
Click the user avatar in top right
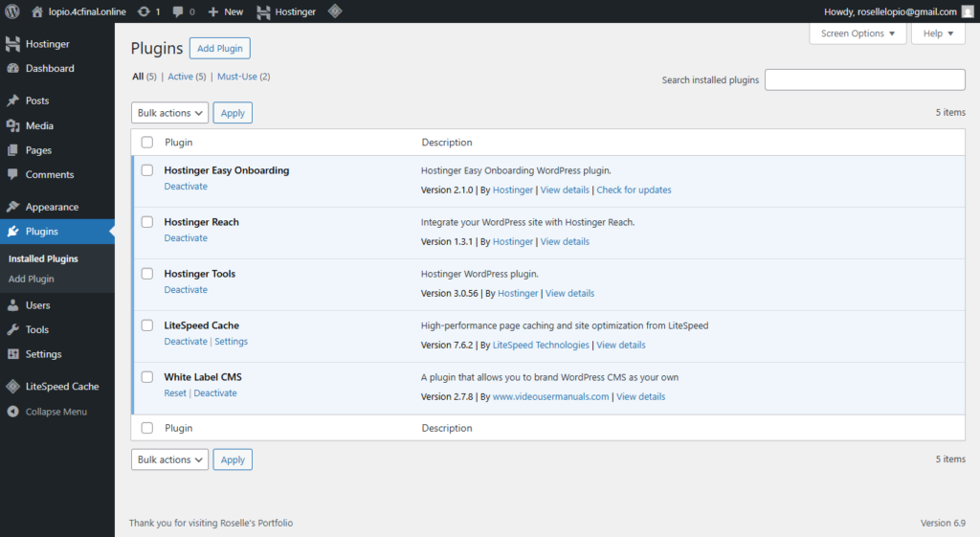967,11
